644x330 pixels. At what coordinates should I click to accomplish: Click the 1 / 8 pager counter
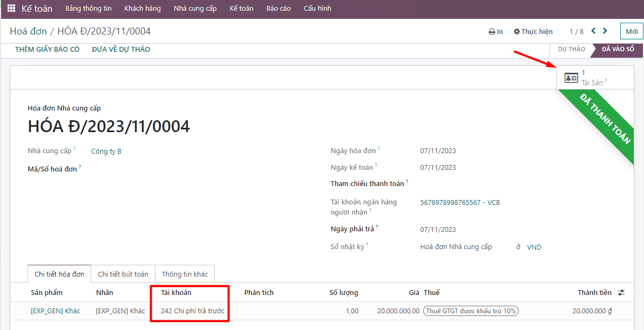click(576, 32)
